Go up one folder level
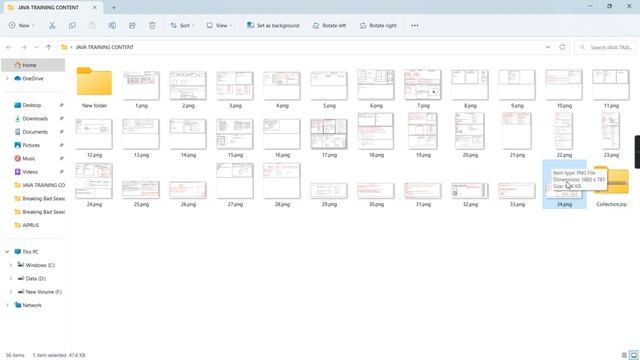This screenshot has width=640, height=360. [49, 47]
